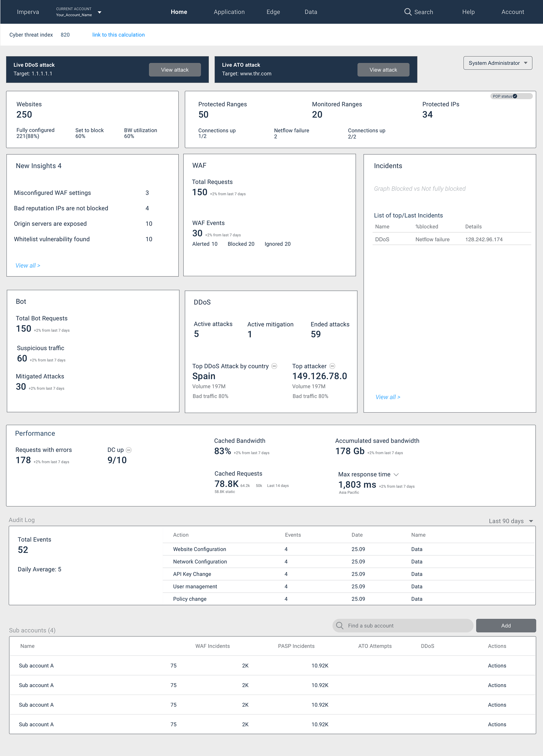This screenshot has width=543, height=756.
Task: Open link to this calculation
Action: 118,35
